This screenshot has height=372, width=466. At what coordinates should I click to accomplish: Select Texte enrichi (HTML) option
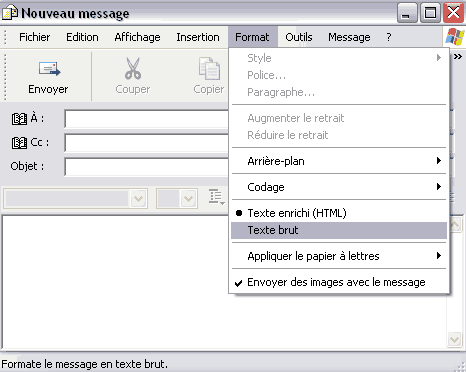(339, 213)
